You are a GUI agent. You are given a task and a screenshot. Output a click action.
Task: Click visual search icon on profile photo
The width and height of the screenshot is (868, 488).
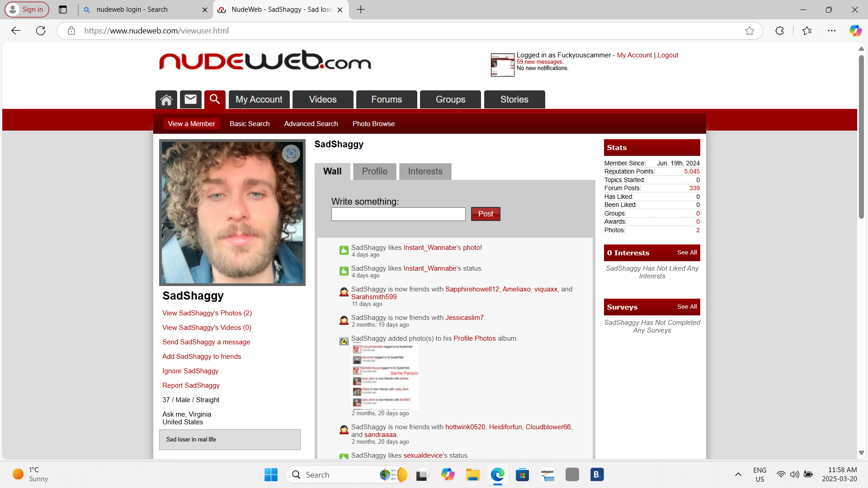click(x=291, y=154)
